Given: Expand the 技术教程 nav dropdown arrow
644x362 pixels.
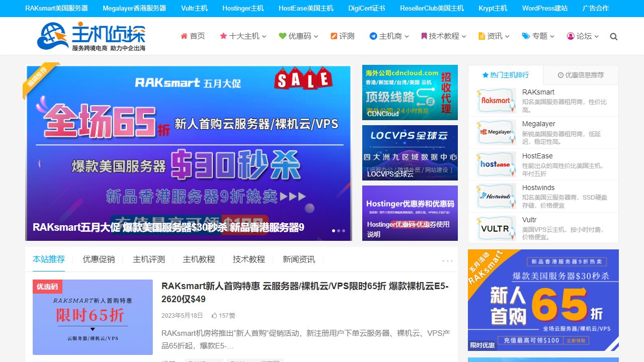Looking at the screenshot, I should 464,37.
